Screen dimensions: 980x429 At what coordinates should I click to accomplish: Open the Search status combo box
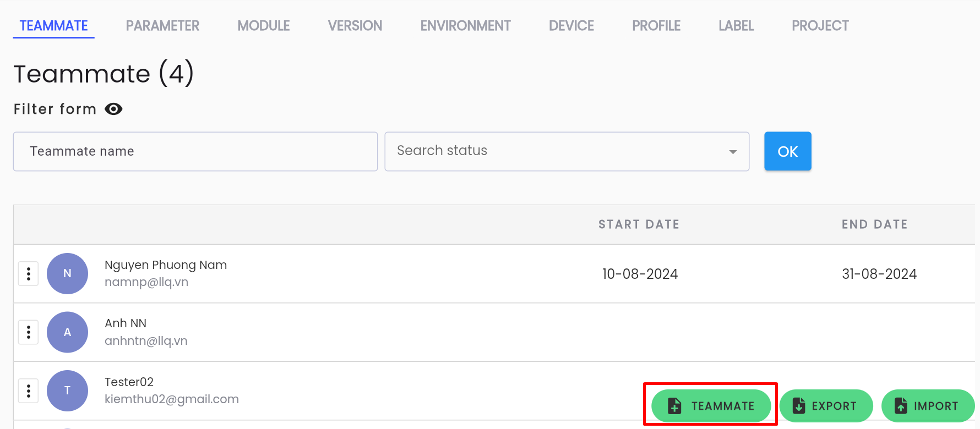pos(567,151)
